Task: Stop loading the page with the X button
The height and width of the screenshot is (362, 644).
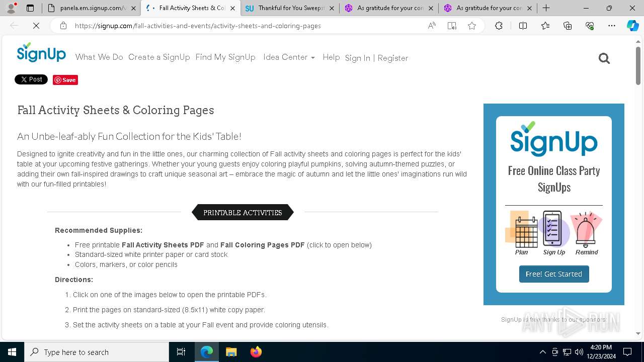Action: [36, 26]
